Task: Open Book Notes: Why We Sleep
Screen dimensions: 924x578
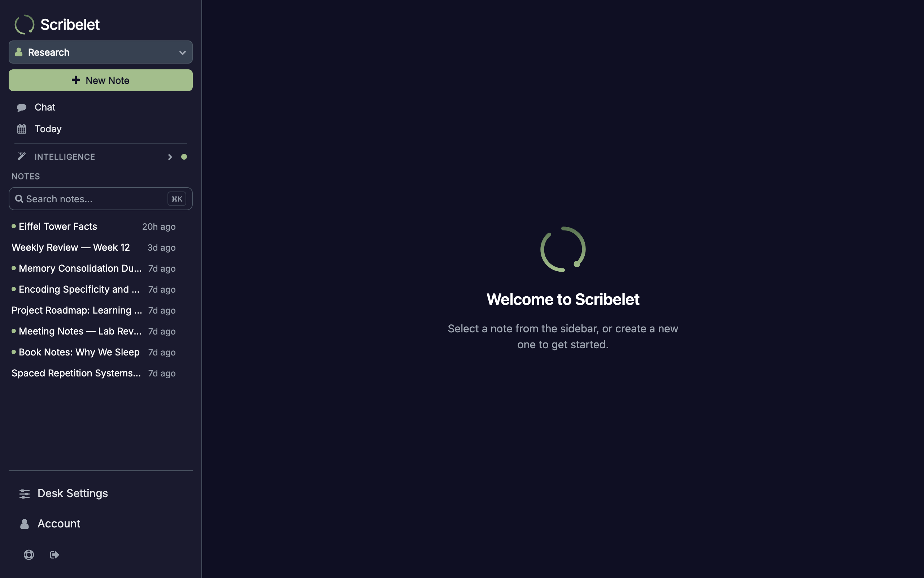Action: point(93,353)
